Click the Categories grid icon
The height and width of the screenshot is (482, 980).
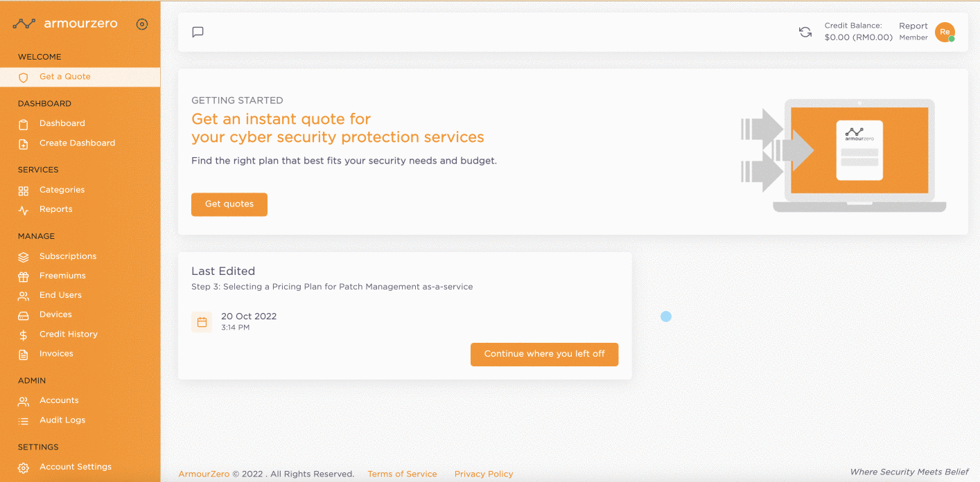pyautogui.click(x=24, y=191)
